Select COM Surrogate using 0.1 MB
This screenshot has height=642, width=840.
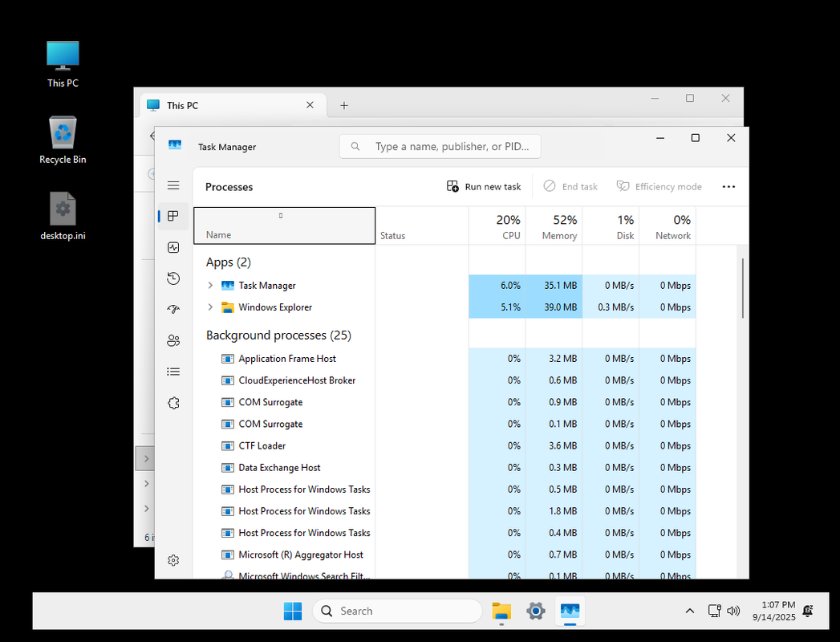click(444, 424)
